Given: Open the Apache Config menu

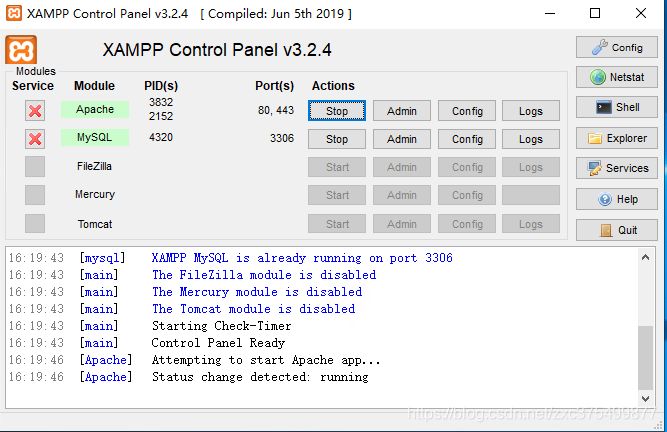Looking at the screenshot, I should (467, 111).
